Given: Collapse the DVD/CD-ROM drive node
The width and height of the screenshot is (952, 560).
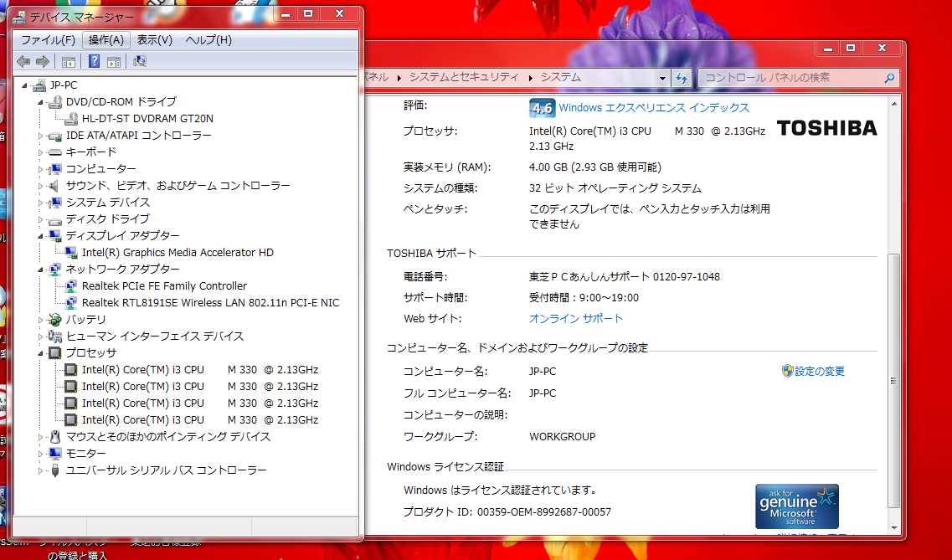Looking at the screenshot, I should coord(41,102).
